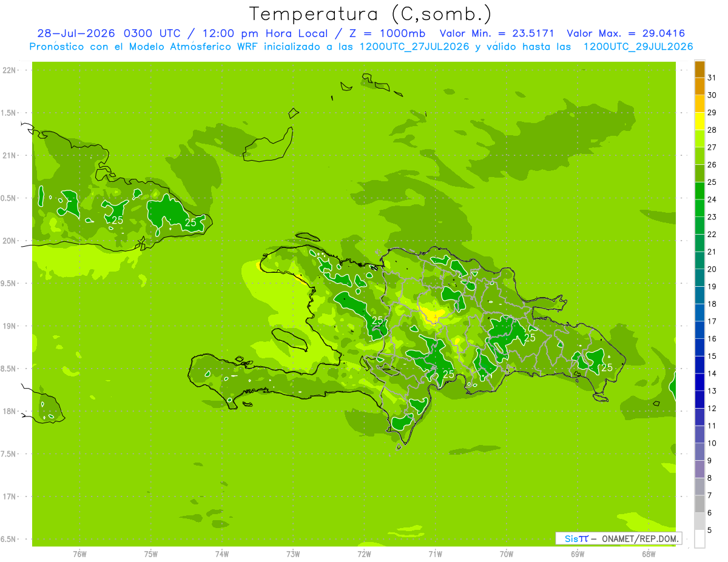Click the legend value 27
The image size is (728, 562).
point(712,147)
